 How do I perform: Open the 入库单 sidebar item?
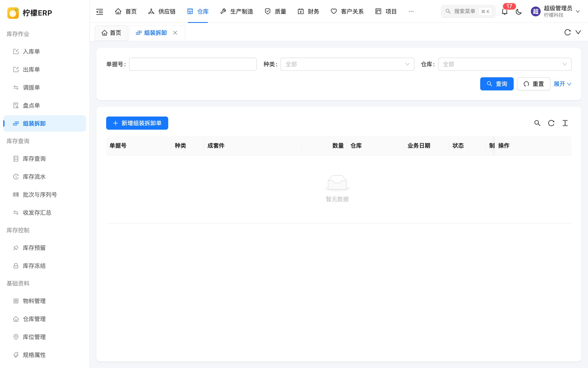[45, 52]
